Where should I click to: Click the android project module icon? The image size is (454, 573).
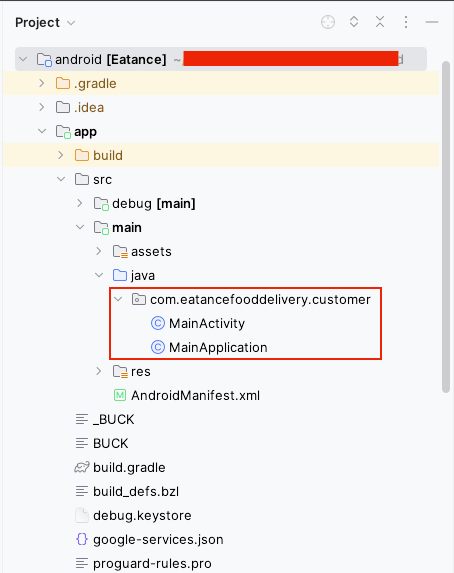point(44,60)
